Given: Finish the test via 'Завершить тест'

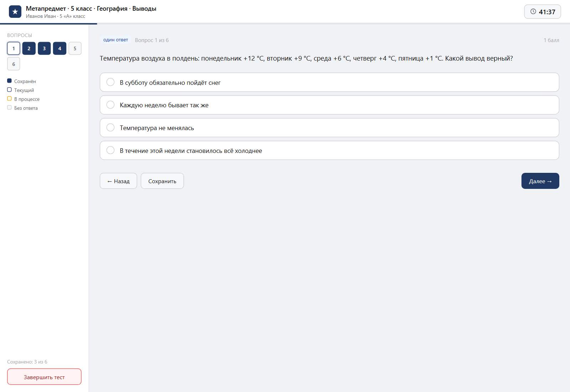Looking at the screenshot, I should (44, 377).
